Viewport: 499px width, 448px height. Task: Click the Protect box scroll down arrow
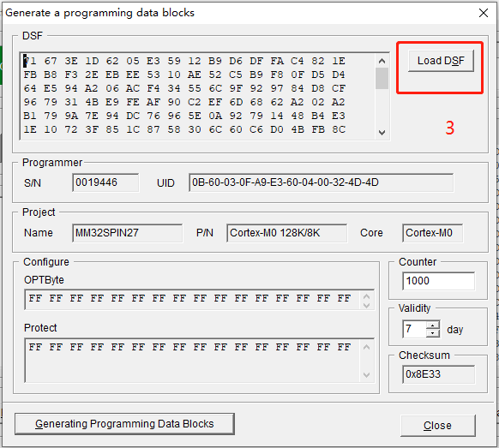click(x=367, y=375)
